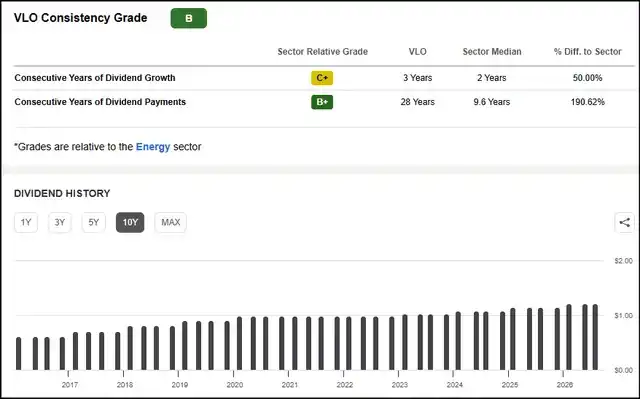Click the '190.62%' difference value
The image size is (640, 399).
[x=588, y=102]
